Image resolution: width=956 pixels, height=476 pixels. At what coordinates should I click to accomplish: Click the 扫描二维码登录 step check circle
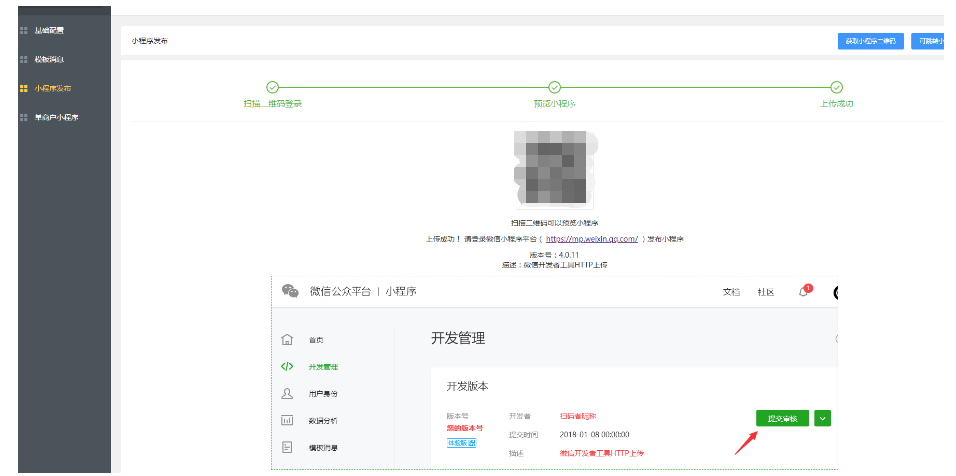(273, 87)
